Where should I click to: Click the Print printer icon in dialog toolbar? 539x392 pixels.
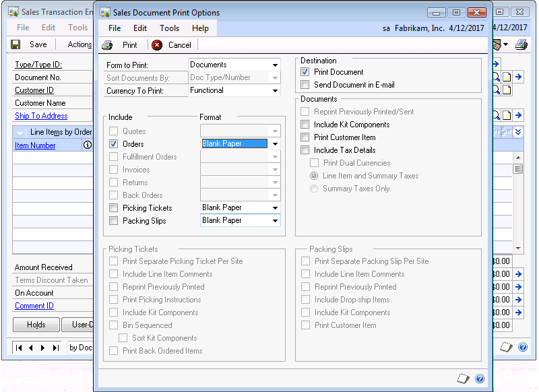pyautogui.click(x=107, y=45)
